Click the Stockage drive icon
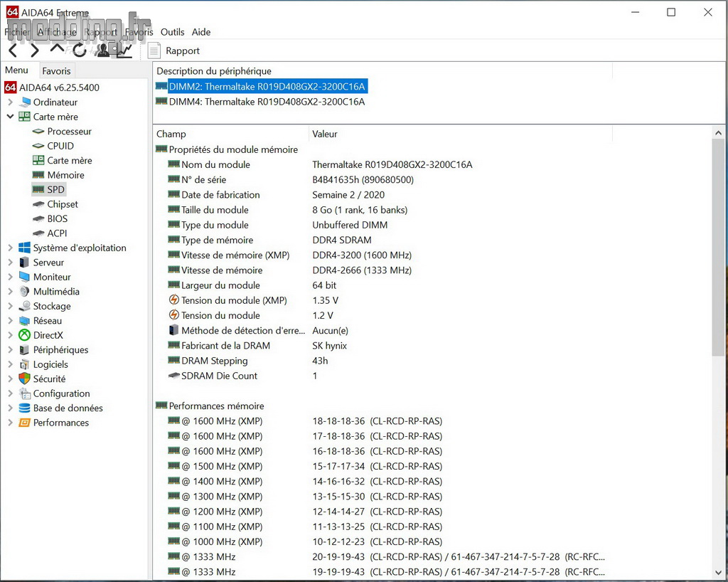Viewport: 728px width, 582px height. pyautogui.click(x=24, y=306)
